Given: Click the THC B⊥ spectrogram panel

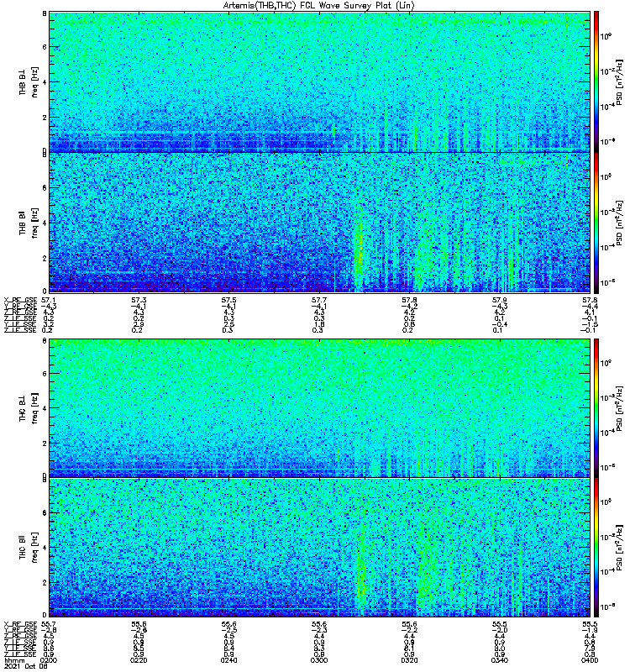Looking at the screenshot, I should 320,407.
